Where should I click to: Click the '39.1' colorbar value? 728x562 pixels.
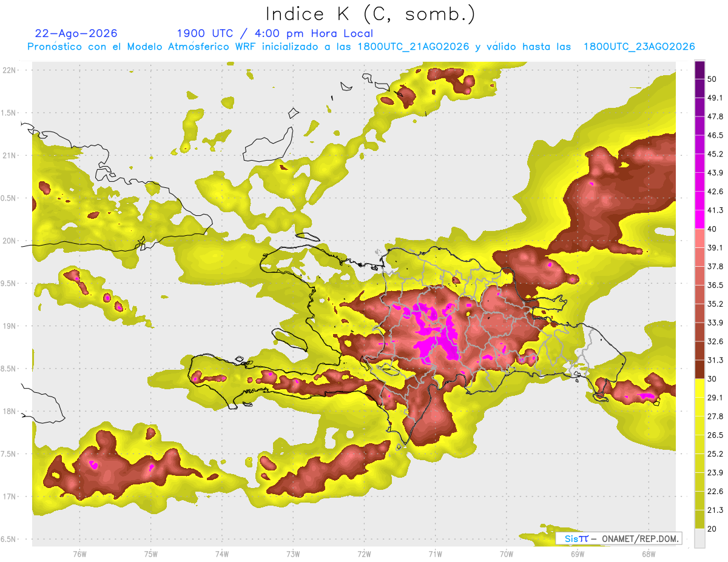(715, 247)
